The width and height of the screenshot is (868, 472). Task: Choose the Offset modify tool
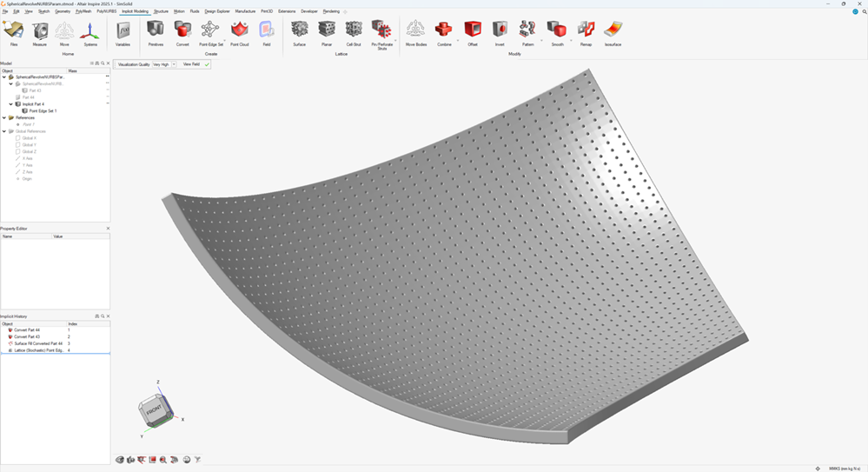473,31
